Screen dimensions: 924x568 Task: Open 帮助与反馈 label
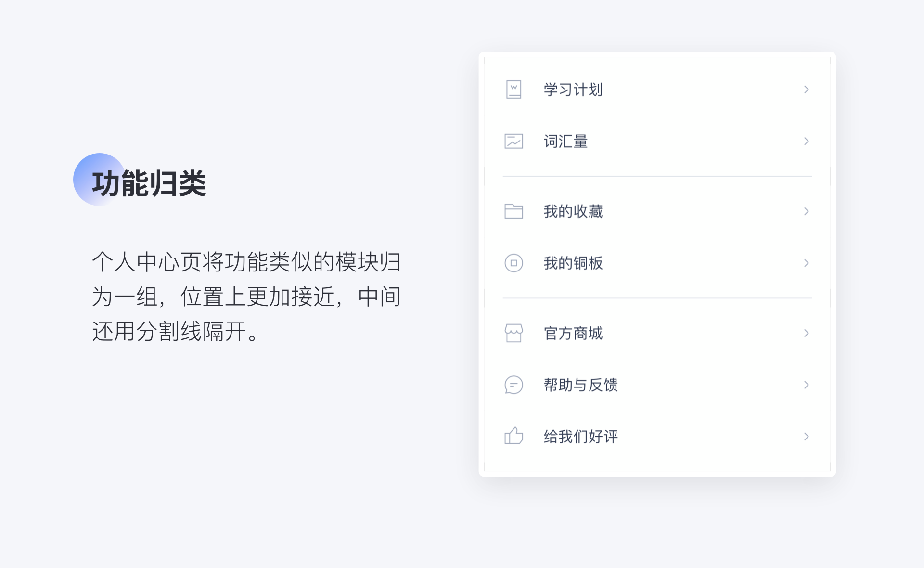(x=580, y=385)
